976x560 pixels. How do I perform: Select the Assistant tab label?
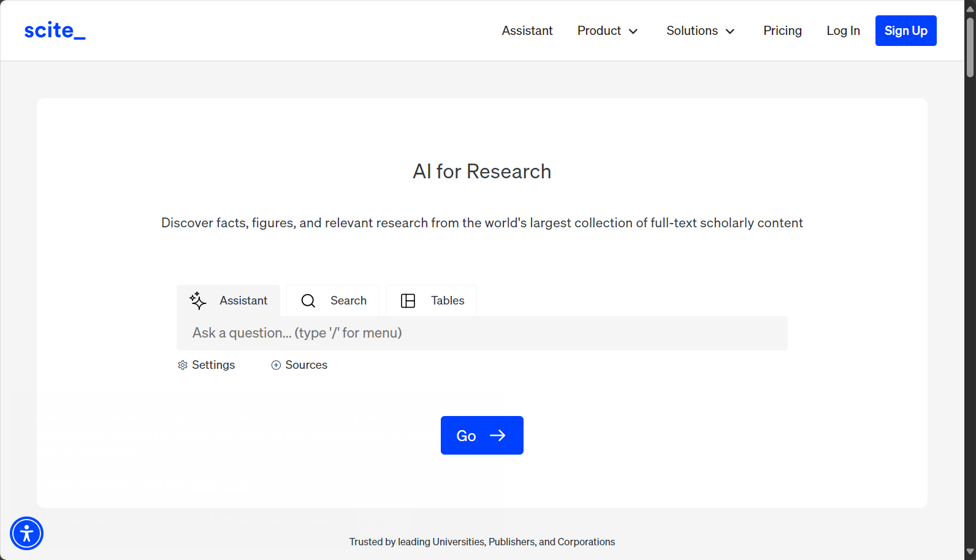tap(243, 301)
